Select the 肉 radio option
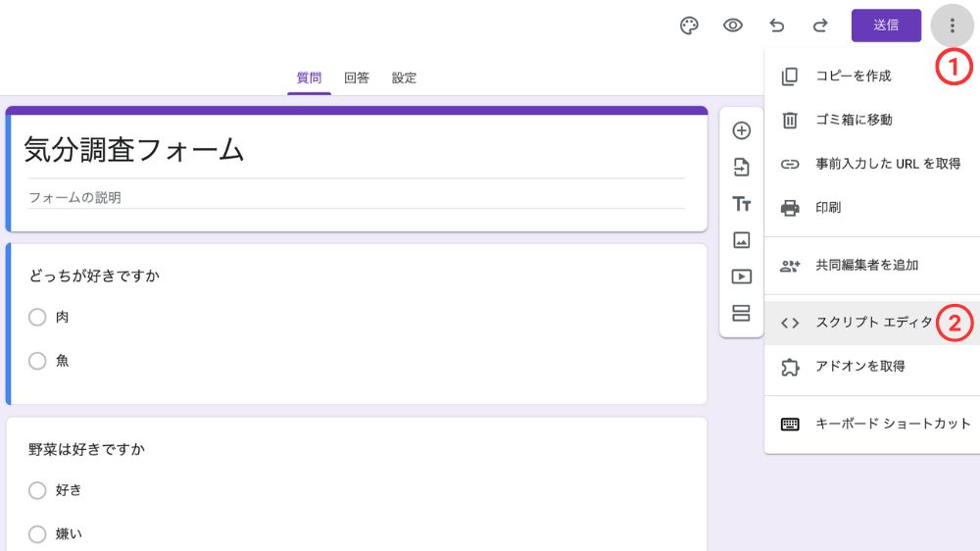Viewport: 980px width, 551px height. pyautogui.click(x=37, y=318)
